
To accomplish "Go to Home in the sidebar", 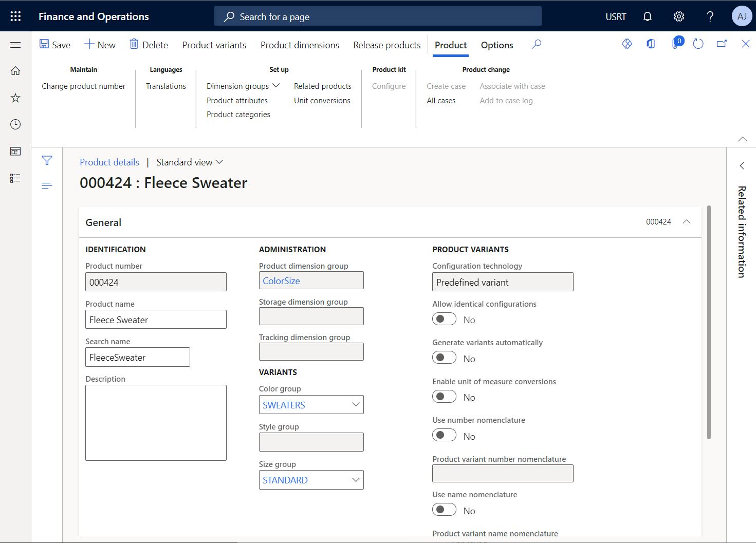I will click(15, 71).
